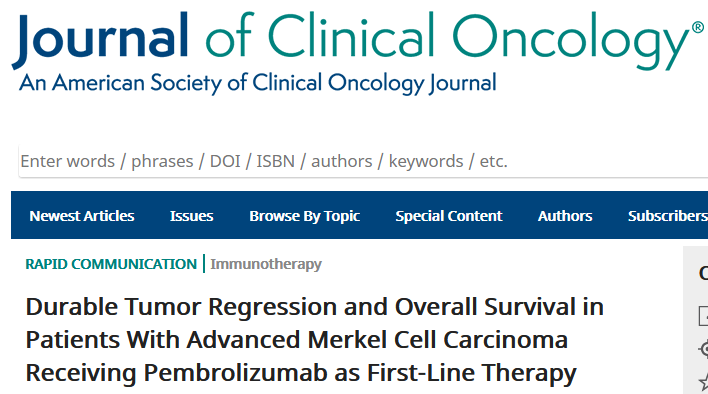Click the registered trademark symbol beside Oncology
This screenshot has height=394, width=708.
click(x=698, y=28)
